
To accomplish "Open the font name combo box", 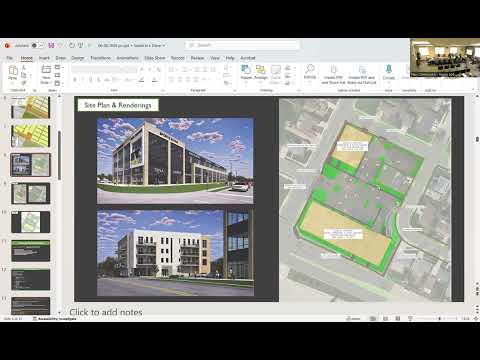I will pyautogui.click(x=104, y=69).
